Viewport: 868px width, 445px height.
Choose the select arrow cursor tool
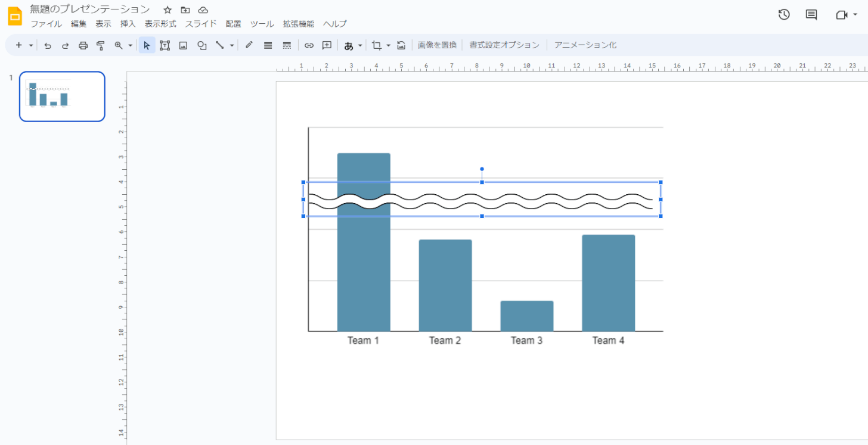[147, 45]
